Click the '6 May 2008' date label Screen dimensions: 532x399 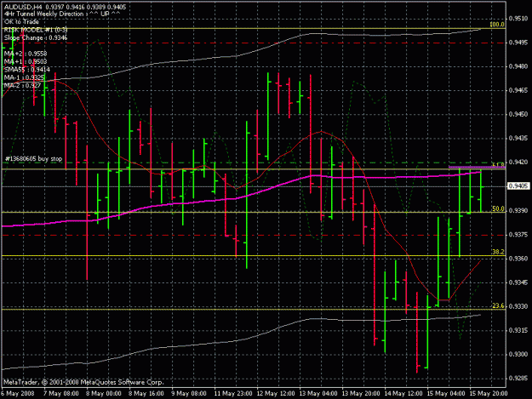(x=18, y=394)
